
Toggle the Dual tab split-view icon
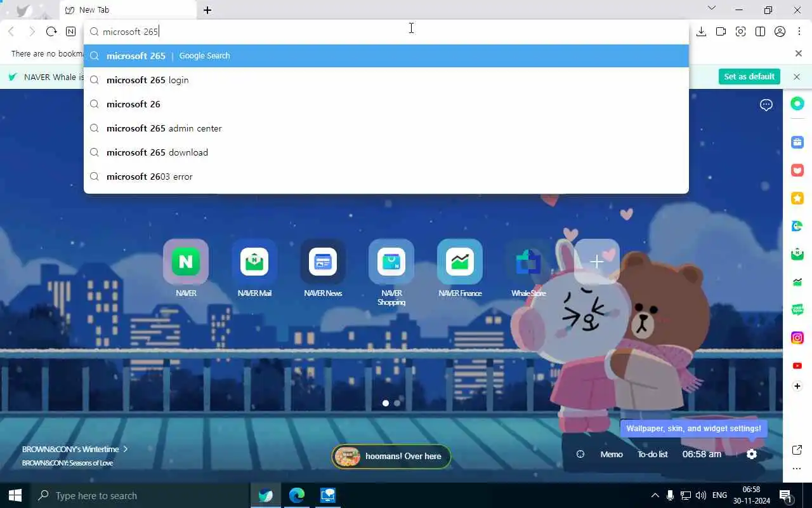[x=760, y=31]
